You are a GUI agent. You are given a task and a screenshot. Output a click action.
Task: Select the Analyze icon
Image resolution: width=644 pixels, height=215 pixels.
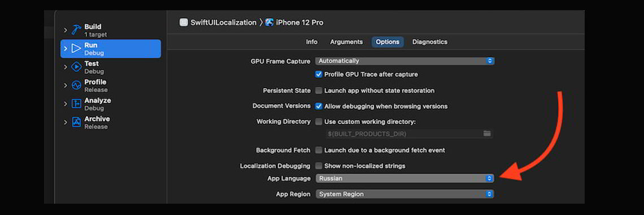[x=76, y=104]
